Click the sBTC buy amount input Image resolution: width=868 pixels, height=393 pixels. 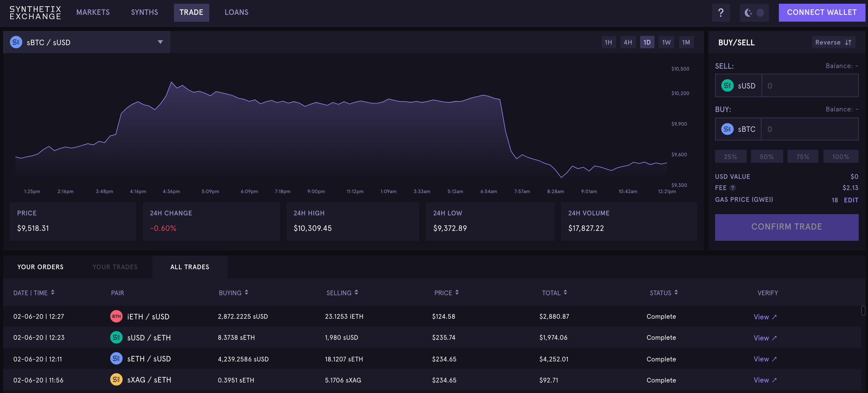[810, 129]
